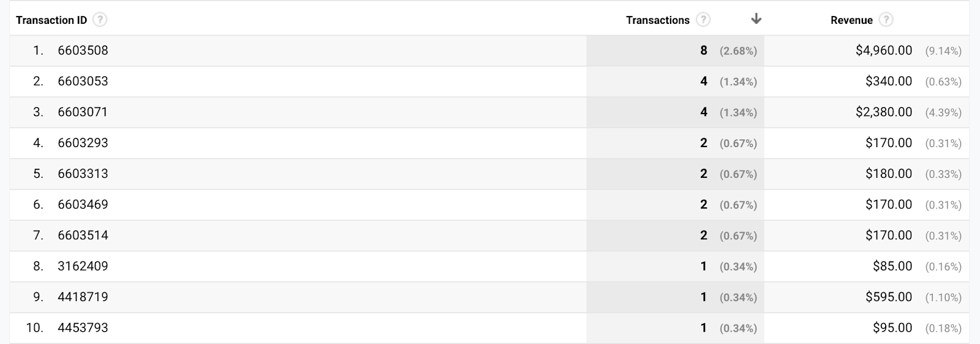Sort table by Transaction ID column
The image size is (980, 344).
pos(51,20)
